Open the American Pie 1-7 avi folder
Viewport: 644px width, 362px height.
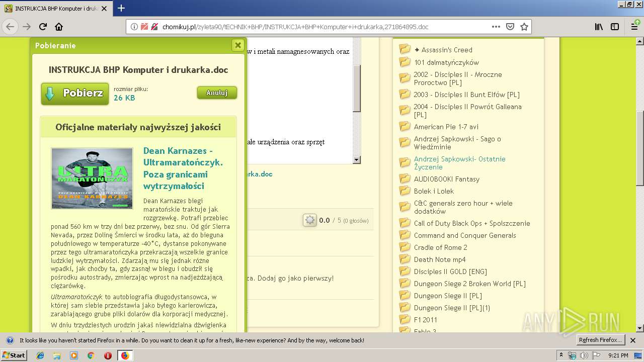446,127
